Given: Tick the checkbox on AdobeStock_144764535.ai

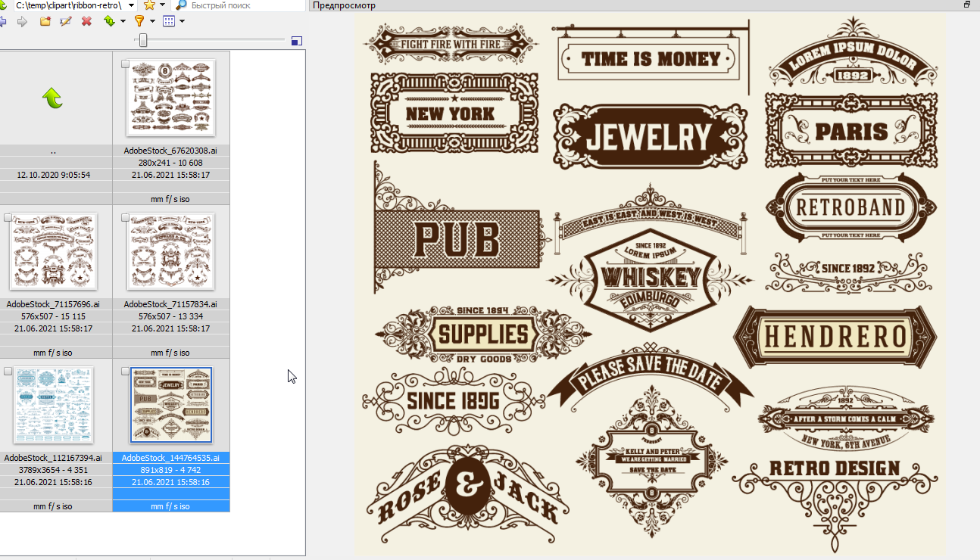Looking at the screenshot, I should [125, 372].
